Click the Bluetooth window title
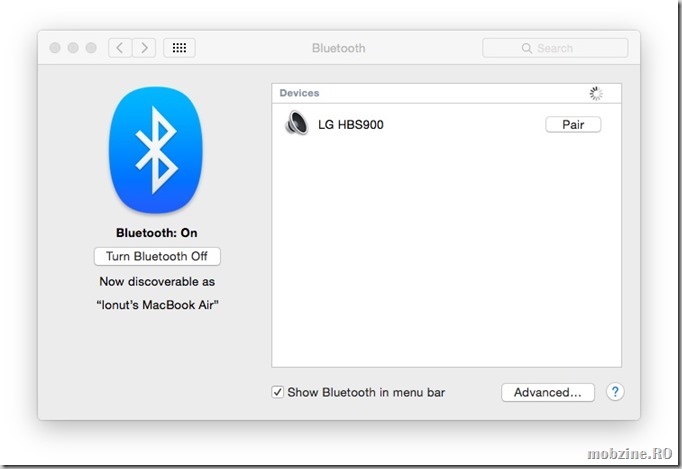This screenshot has height=469, width=682. (x=339, y=48)
